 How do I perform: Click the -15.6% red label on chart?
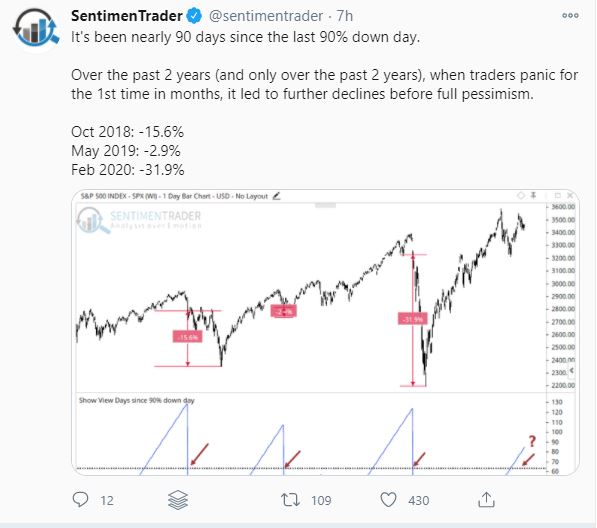[187, 337]
